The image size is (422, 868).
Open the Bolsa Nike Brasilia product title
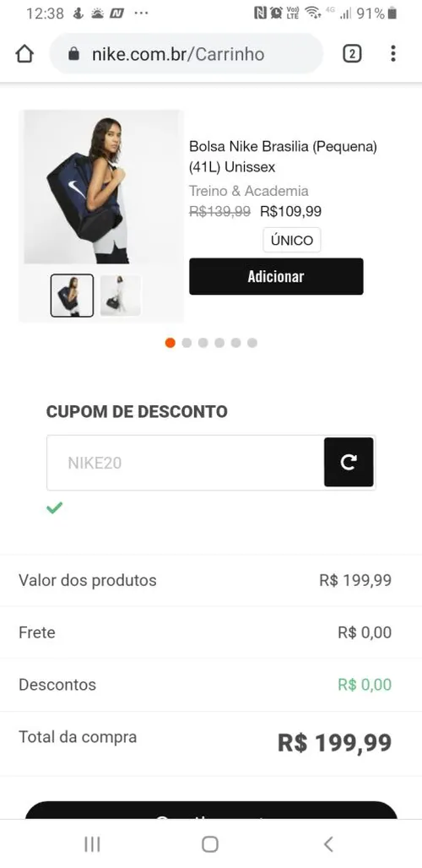point(284,157)
